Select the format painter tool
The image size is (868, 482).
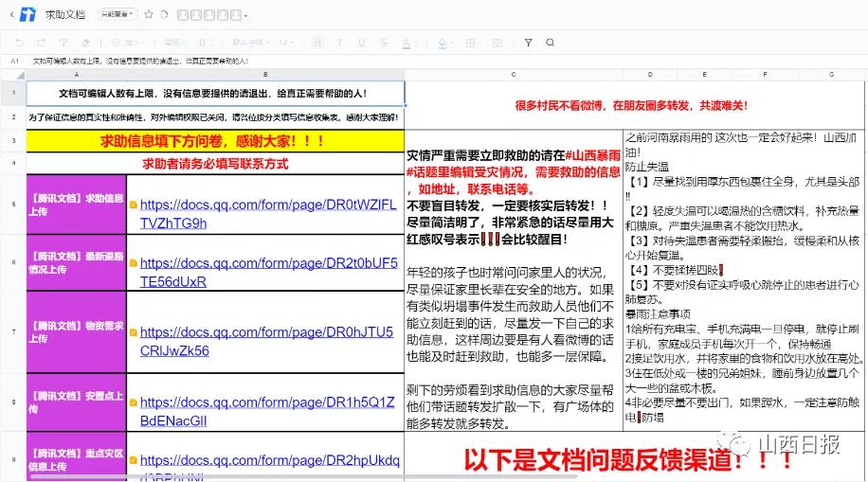point(63,43)
